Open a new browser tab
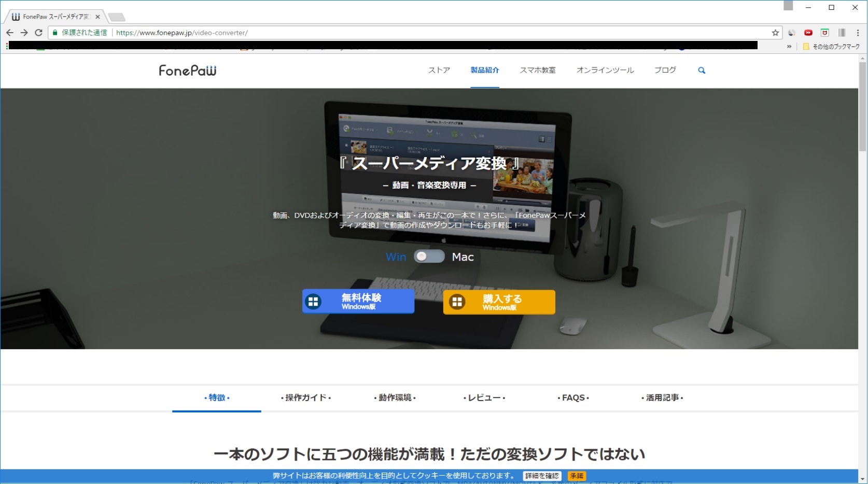The height and width of the screenshot is (484, 868). [x=116, y=17]
